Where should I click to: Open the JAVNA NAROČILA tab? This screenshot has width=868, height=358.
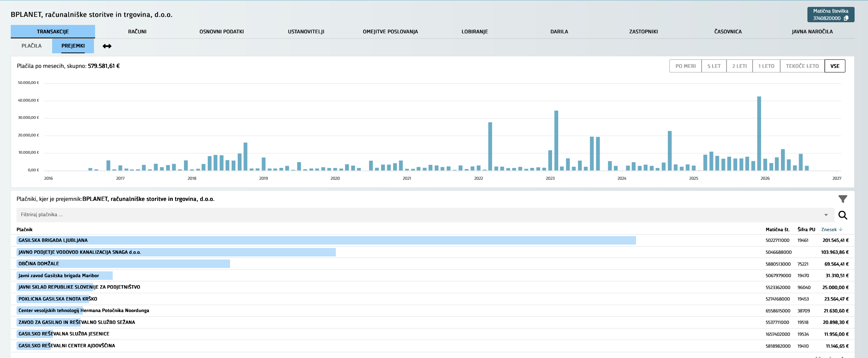pyautogui.click(x=812, y=31)
